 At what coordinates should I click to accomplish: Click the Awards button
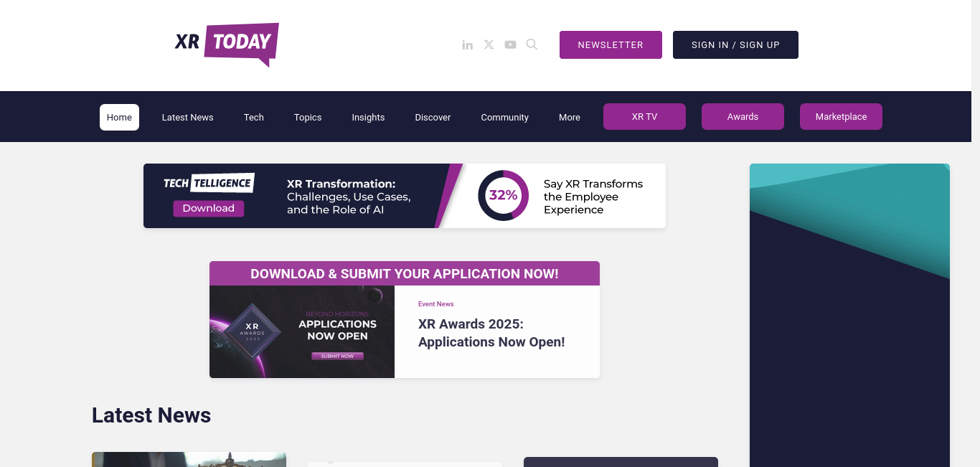click(x=743, y=116)
